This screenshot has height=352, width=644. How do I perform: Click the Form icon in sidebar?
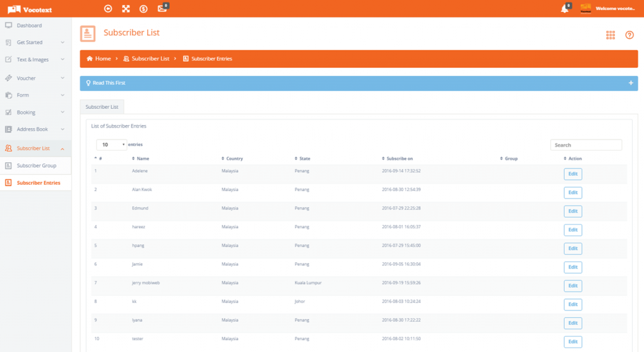tap(8, 95)
